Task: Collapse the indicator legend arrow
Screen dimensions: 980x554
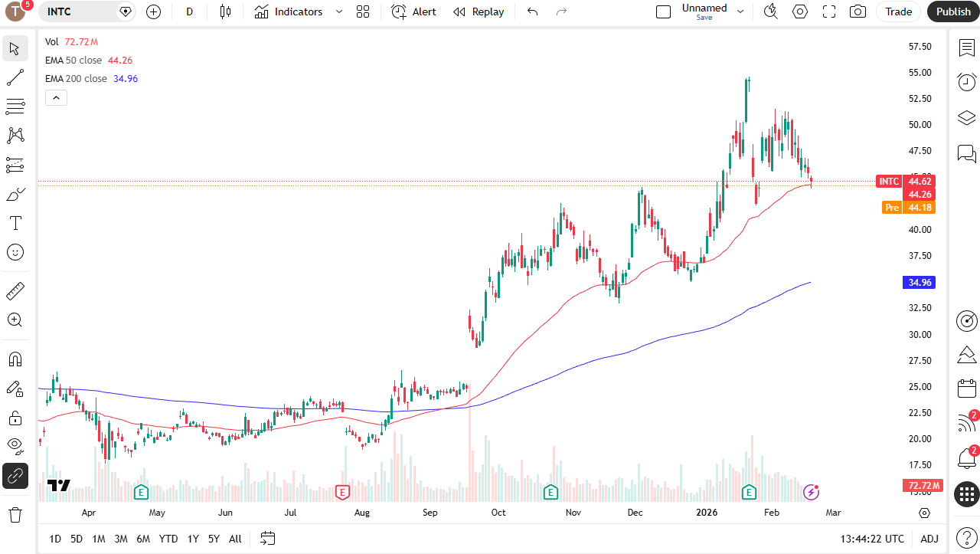Action: (57, 97)
